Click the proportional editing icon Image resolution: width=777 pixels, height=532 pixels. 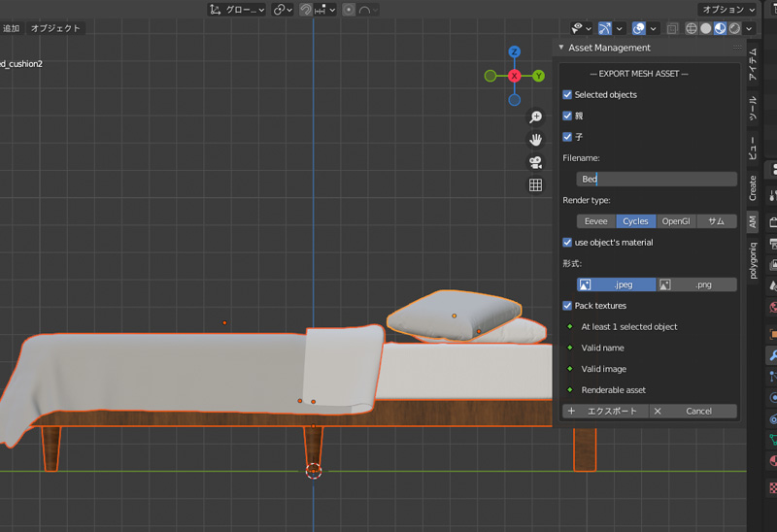(349, 10)
